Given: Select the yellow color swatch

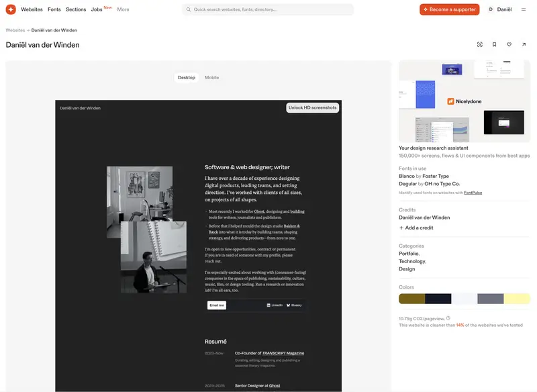Looking at the screenshot, I should pyautogui.click(x=517, y=298).
